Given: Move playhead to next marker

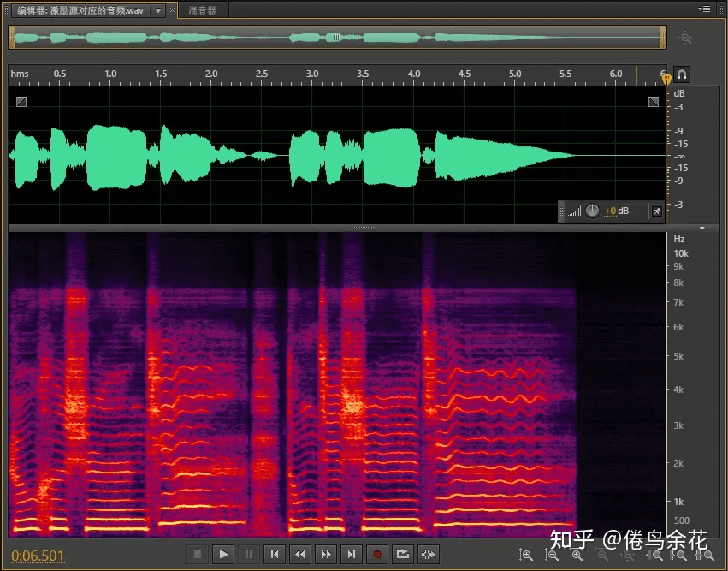Looking at the screenshot, I should 352,554.
